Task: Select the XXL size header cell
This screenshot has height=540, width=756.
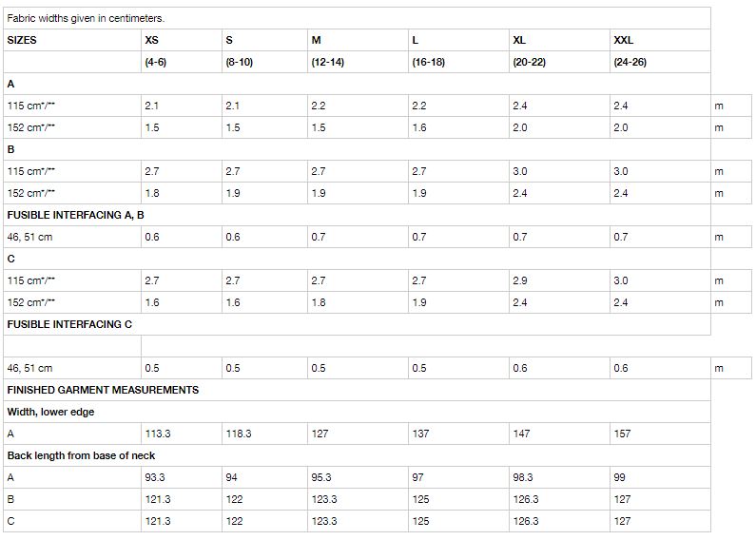Action: (660, 40)
